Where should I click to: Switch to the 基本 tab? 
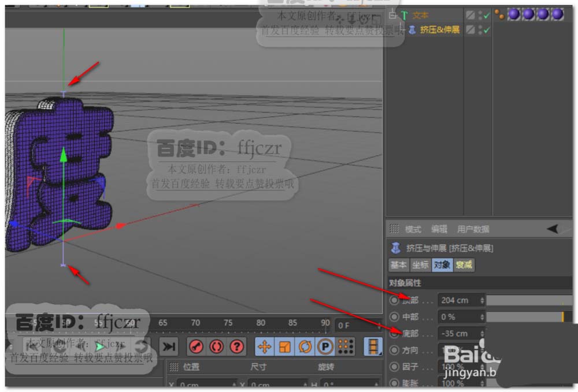point(398,264)
